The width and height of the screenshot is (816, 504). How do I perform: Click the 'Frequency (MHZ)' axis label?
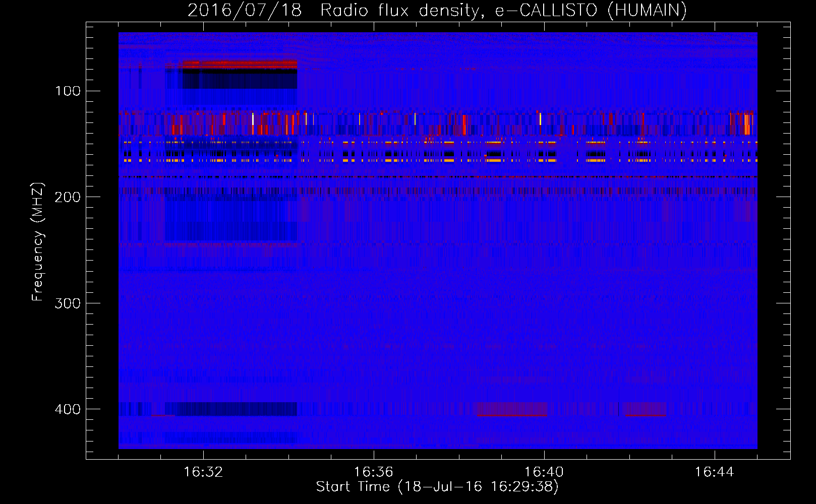(x=38, y=242)
